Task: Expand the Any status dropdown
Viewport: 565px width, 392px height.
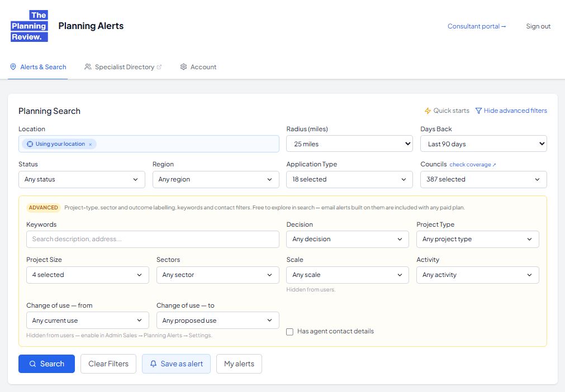Action: [x=82, y=179]
